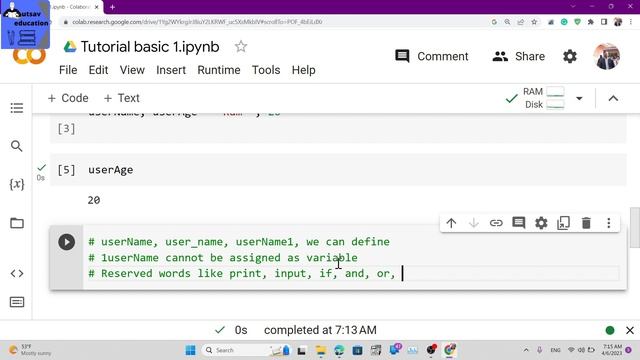Close the execution status bar
Screen dimensions: 640x360
point(630,330)
